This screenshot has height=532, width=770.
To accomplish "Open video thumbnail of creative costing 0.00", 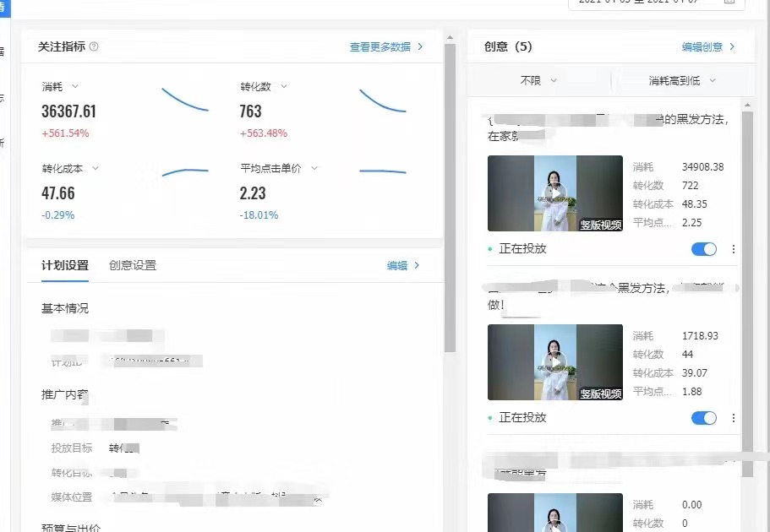I will click(x=555, y=513).
